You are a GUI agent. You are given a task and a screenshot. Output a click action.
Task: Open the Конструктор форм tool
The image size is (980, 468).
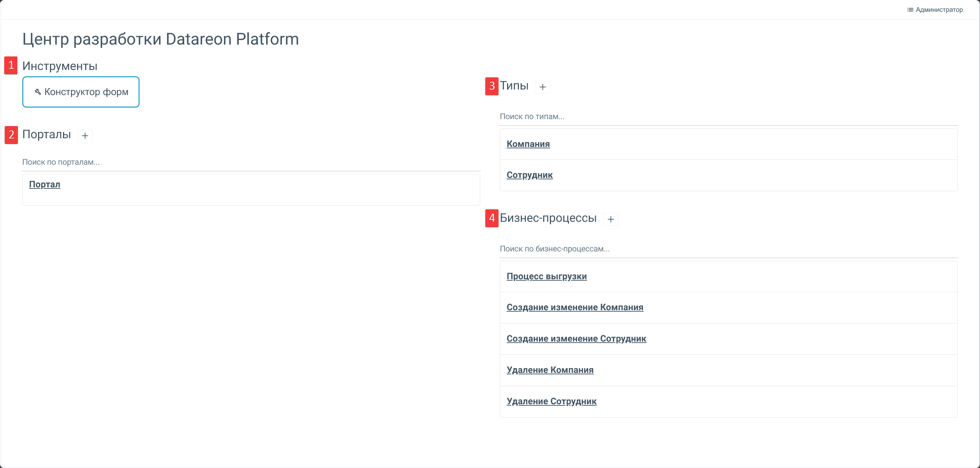coord(86,92)
